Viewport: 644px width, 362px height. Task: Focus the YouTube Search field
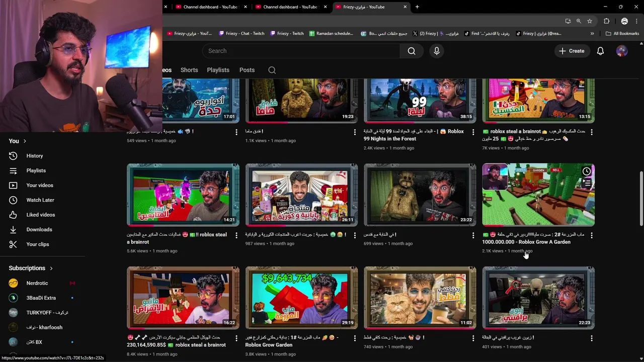(301, 51)
